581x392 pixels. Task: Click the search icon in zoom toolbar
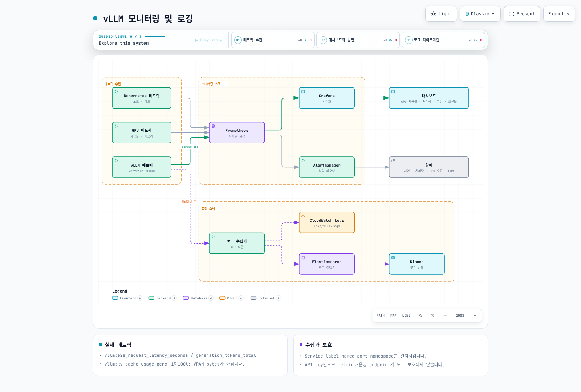(x=420, y=316)
